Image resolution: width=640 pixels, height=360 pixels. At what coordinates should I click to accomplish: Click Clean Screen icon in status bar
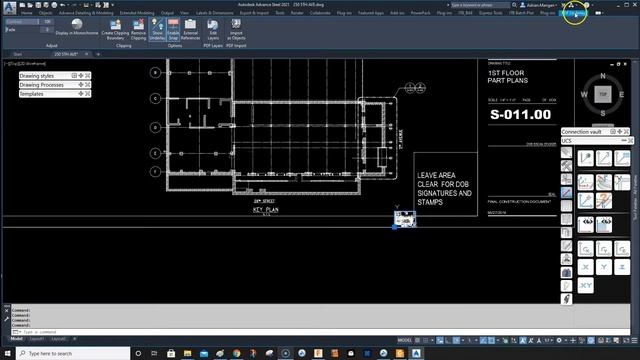626,340
